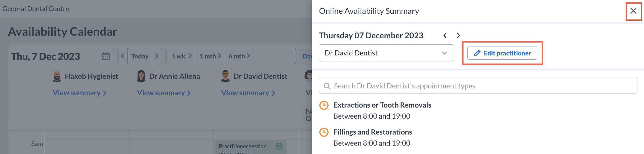Image resolution: width=644 pixels, height=154 pixels.
Task: Jump forward 6 mth in calendar
Action: tap(239, 56)
